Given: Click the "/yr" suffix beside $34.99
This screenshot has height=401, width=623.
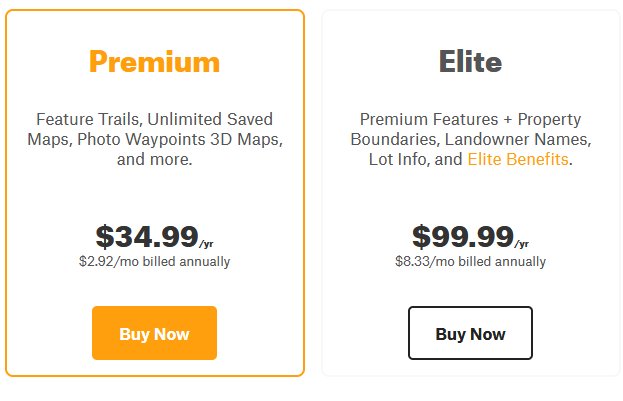Looking at the screenshot, I should pos(206,244).
